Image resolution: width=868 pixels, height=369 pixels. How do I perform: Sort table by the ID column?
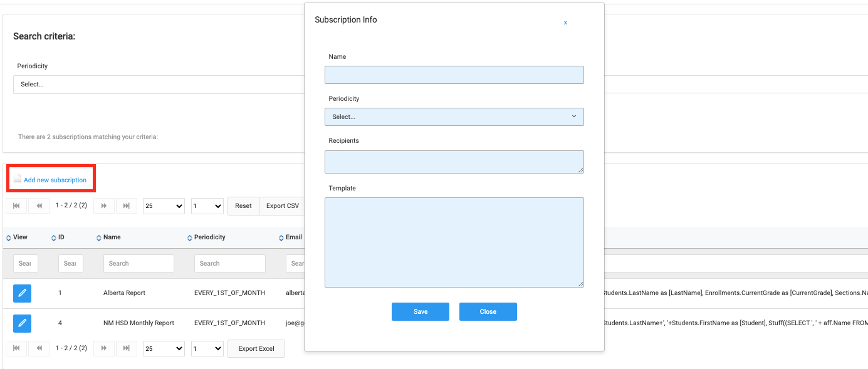click(61, 237)
